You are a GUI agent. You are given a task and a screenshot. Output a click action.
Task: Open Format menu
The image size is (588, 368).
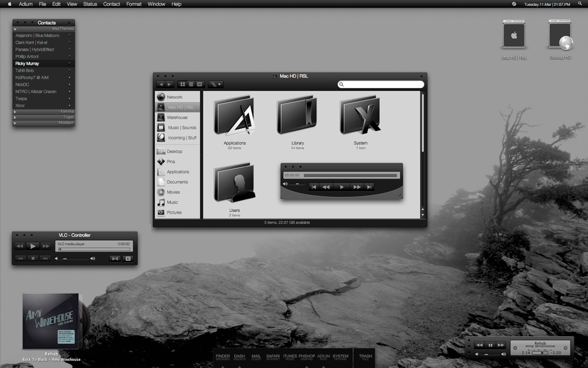point(134,4)
